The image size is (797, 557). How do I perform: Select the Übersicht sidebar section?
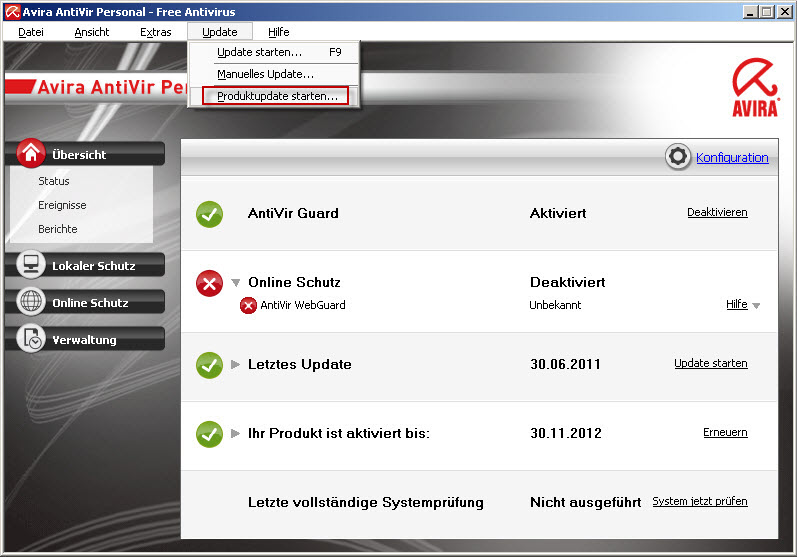point(85,153)
